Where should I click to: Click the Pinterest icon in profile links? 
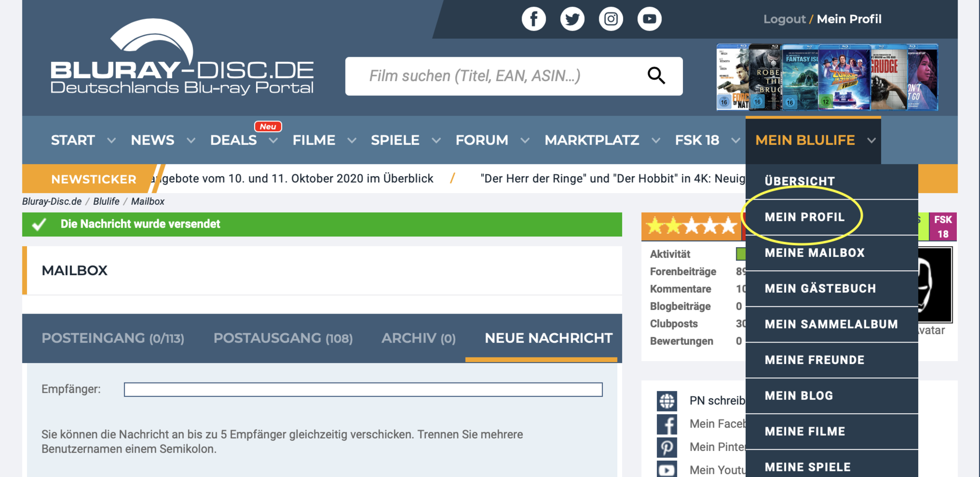coord(667,447)
